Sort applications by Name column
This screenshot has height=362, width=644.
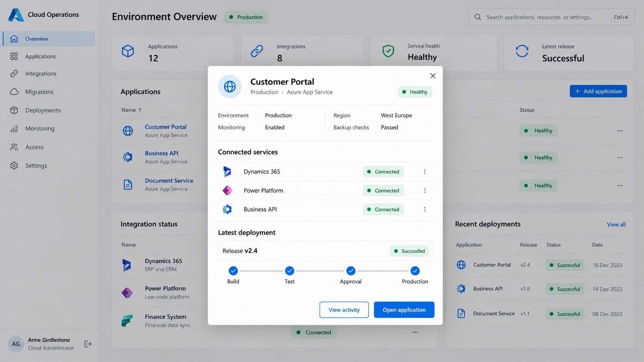pos(131,110)
